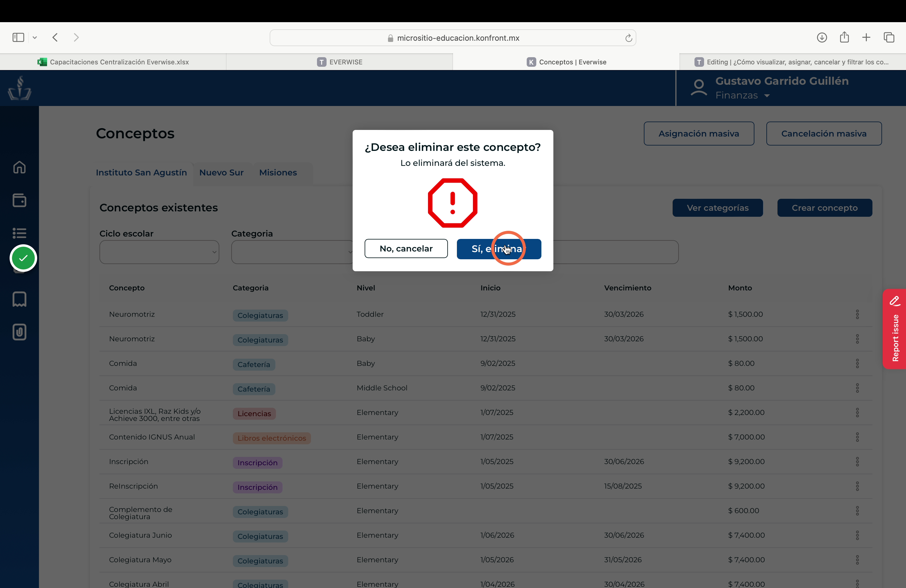Expand the Categoria filter dropdown
Viewport: 906px width, 588px height.
tap(292, 252)
